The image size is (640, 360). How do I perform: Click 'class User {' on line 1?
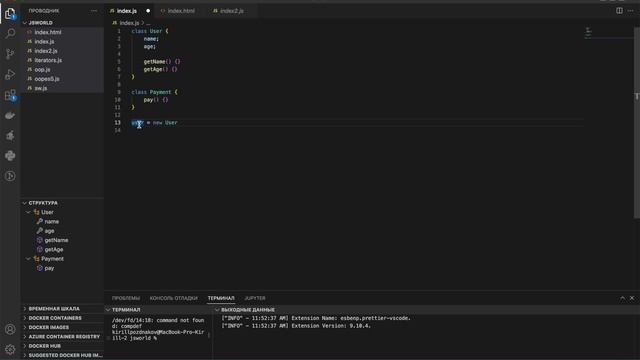pyautogui.click(x=150, y=31)
